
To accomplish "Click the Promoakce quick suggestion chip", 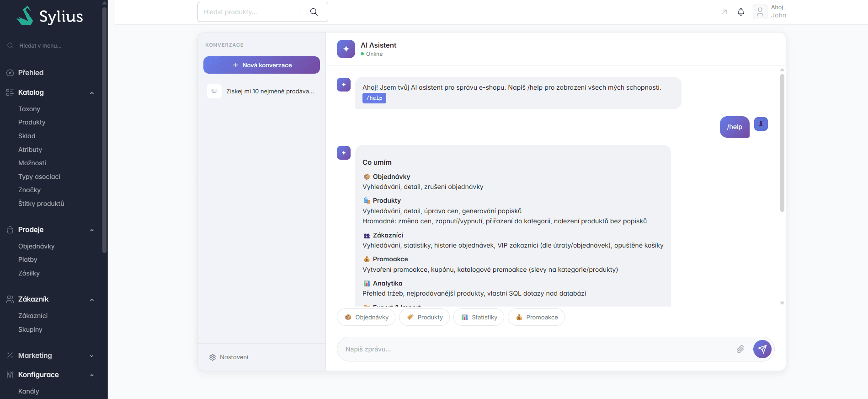I will pos(536,317).
